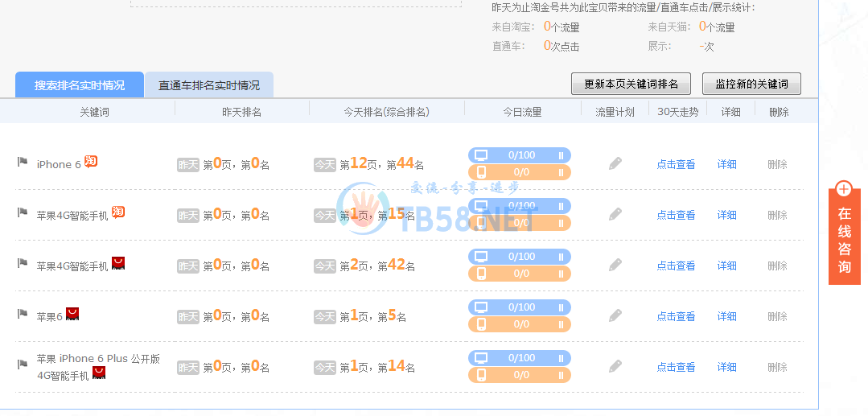Image resolution: width=868 pixels, height=416 pixels.
Task: Click the Taobao badge next to iPhone 6
Action: coord(91,162)
